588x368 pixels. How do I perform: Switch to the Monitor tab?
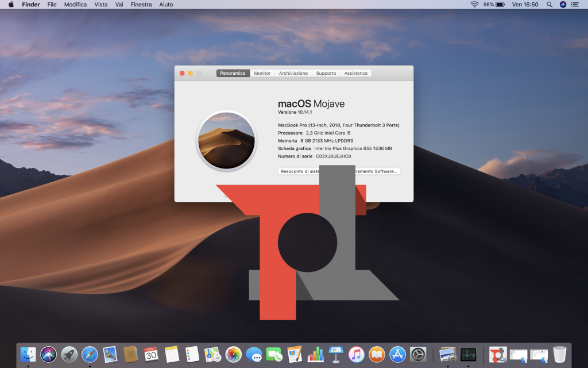[x=262, y=73]
